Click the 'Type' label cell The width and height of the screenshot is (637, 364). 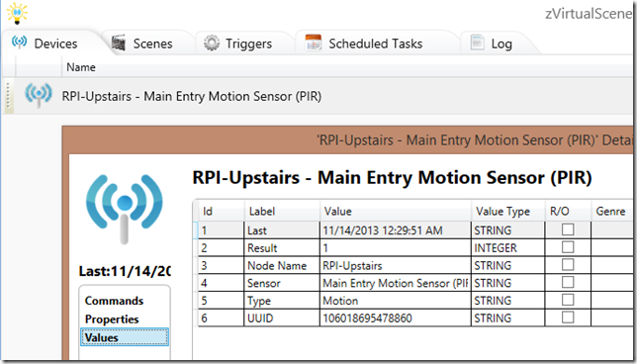(x=282, y=301)
